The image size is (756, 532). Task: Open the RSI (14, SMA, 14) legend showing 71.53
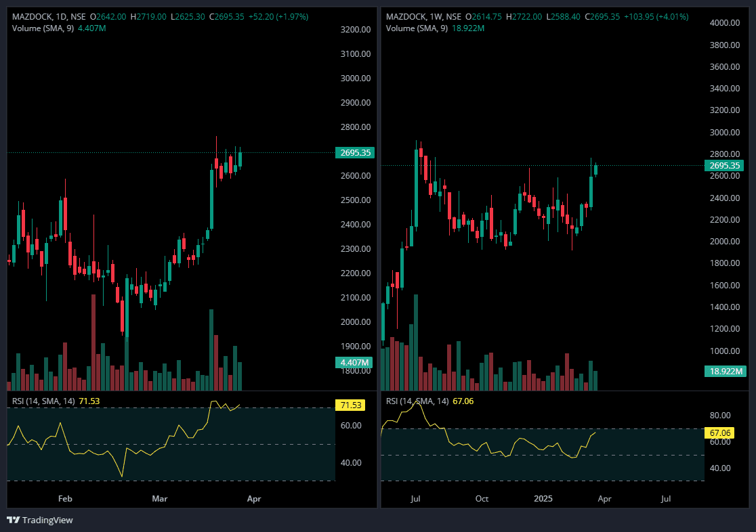[43, 401]
